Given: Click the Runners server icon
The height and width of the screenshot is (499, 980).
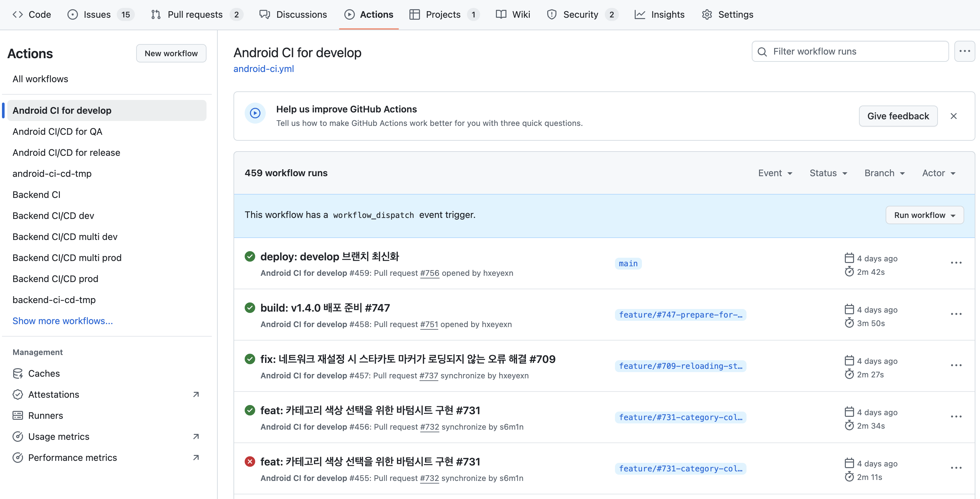Looking at the screenshot, I should click(x=17, y=415).
